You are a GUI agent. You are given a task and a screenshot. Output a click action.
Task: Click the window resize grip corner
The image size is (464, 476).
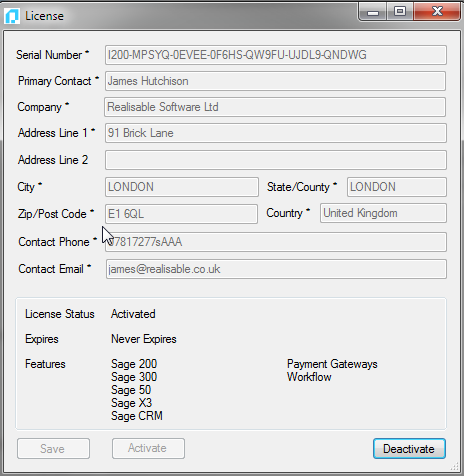point(455,466)
